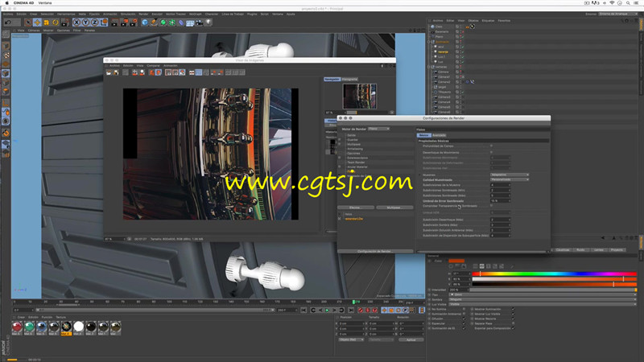Switch to the Avanzado tab in render settings
Screen dimensions: 644x362
pos(439,135)
